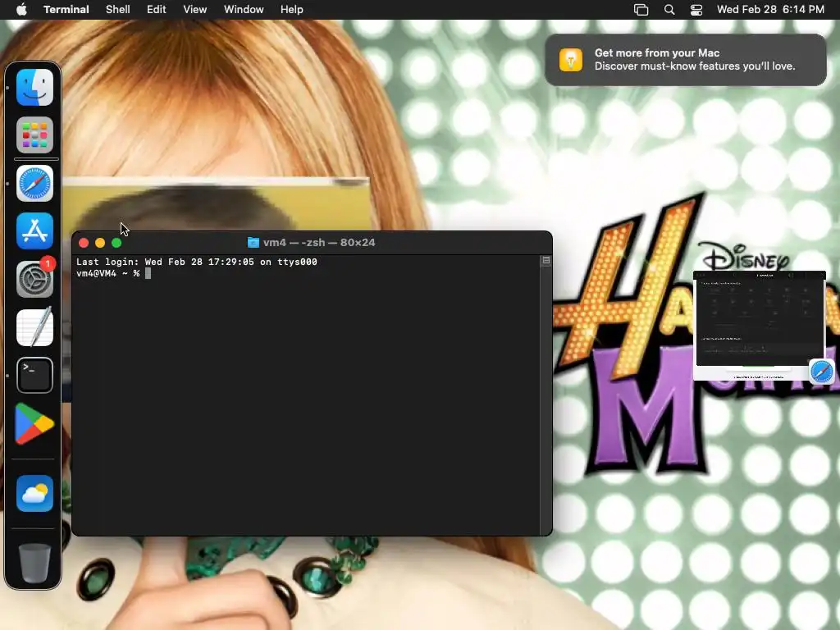Click the yellow image window behind Terminal
The width and height of the screenshot is (840, 630).
pyautogui.click(x=216, y=204)
